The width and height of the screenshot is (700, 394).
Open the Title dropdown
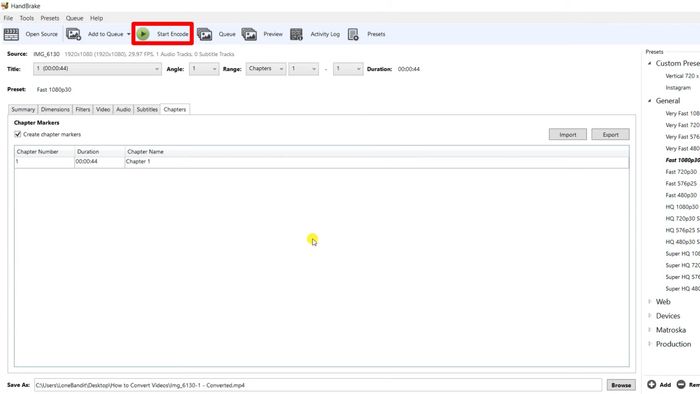[97, 69]
